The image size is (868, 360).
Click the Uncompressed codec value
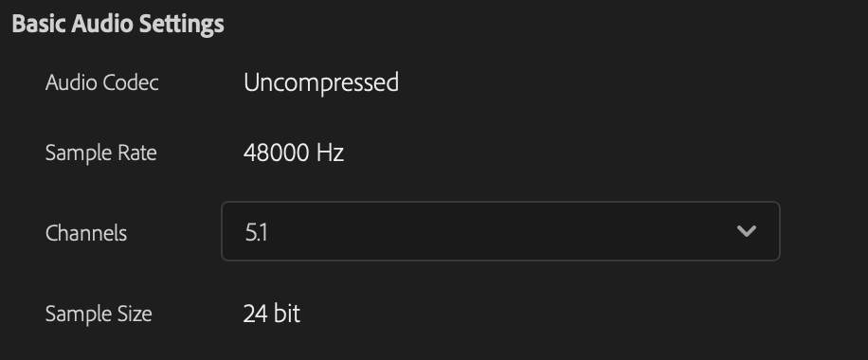coord(321,82)
